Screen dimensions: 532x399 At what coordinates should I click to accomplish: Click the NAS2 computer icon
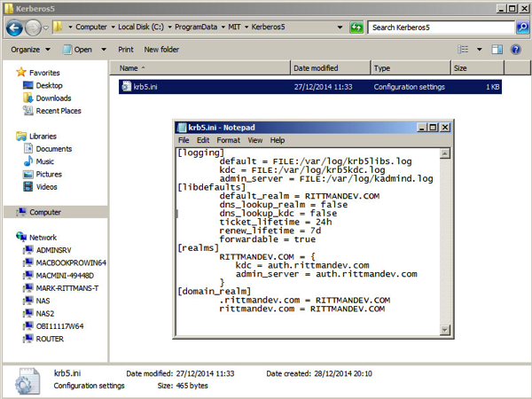point(28,313)
